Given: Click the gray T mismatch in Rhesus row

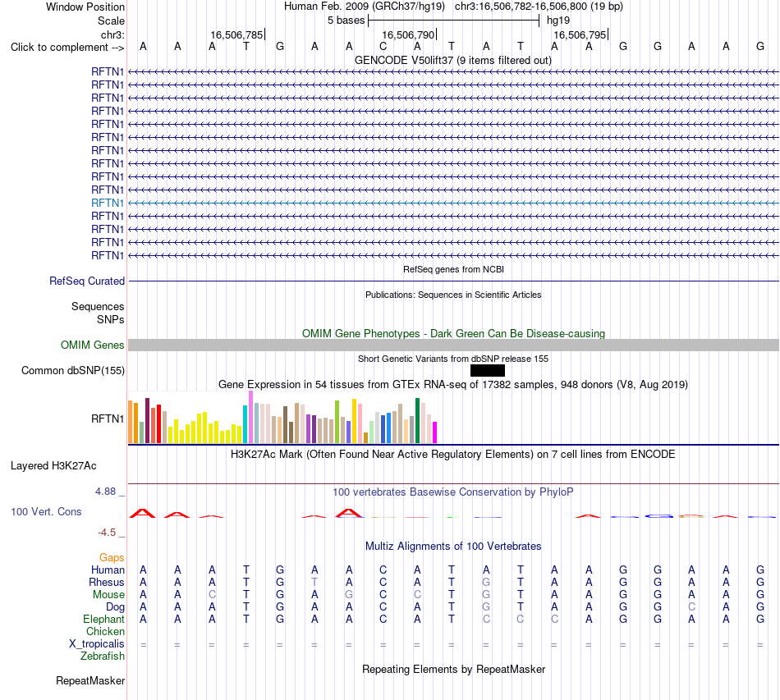Looking at the screenshot, I should tap(314, 582).
